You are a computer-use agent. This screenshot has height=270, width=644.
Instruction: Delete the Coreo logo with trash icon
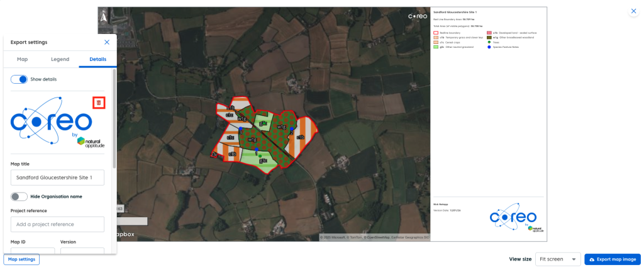99,103
